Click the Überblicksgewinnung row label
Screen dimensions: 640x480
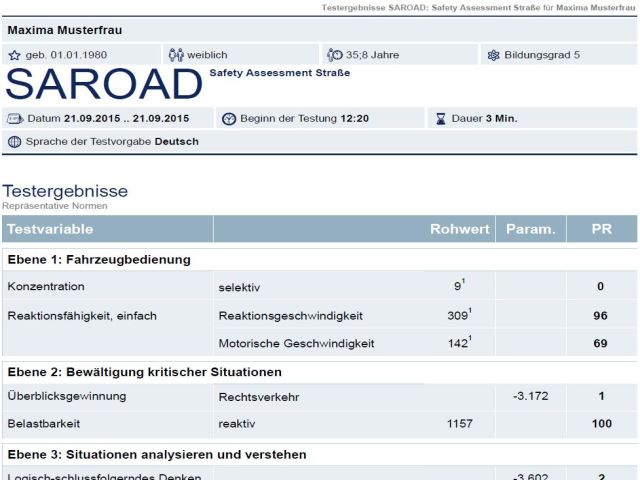coord(67,396)
